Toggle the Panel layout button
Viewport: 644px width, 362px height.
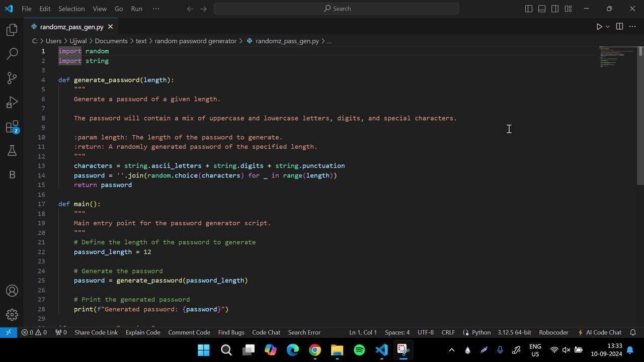click(542, 9)
